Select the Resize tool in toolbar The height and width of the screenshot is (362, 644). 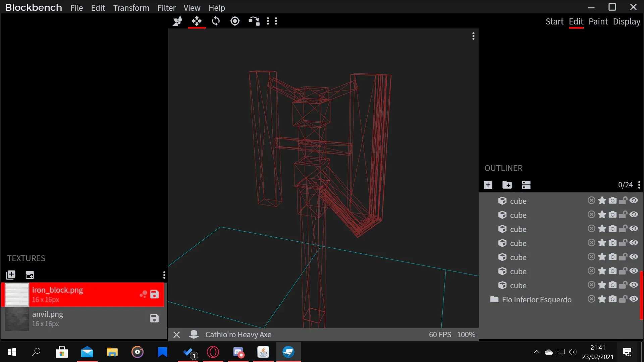[x=177, y=21]
